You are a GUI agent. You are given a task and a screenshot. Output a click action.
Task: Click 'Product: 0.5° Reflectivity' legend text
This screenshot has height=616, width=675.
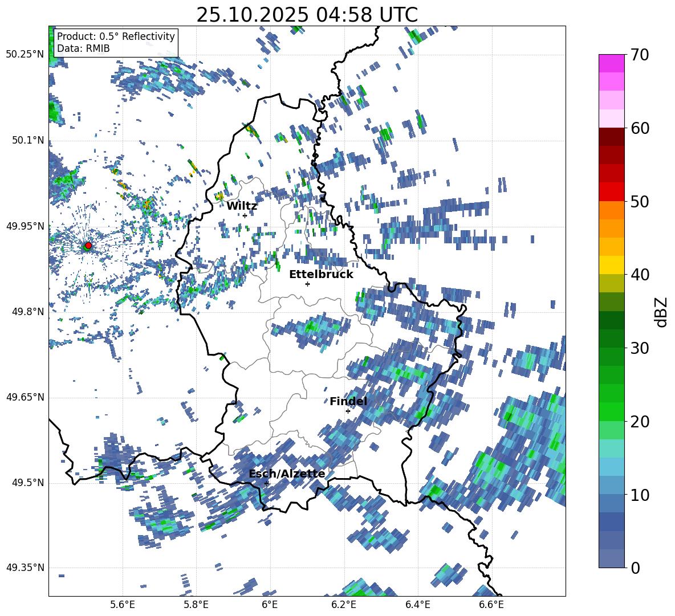point(116,36)
